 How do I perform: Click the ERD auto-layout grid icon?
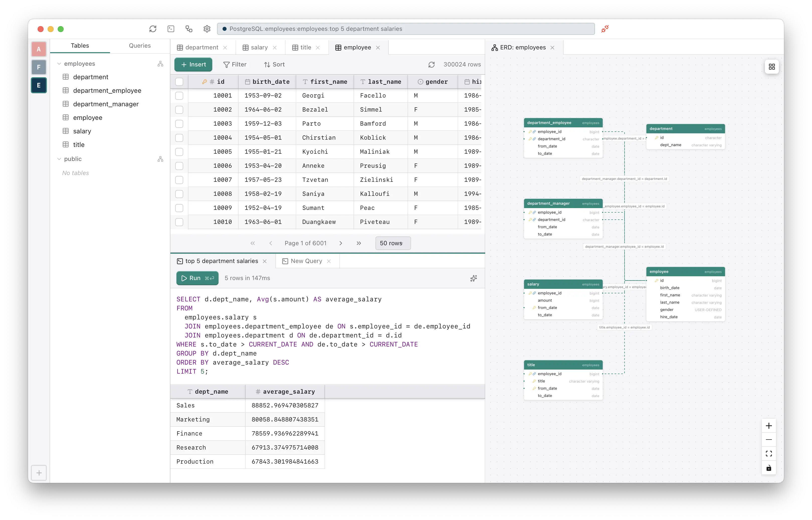[771, 67]
